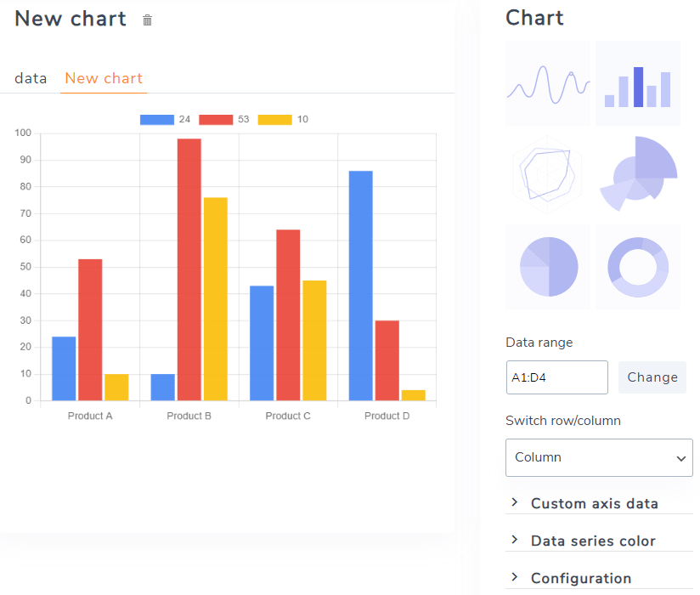Select the line chart type icon
Image resolution: width=700 pixels, height=595 pixels.
[x=548, y=83]
